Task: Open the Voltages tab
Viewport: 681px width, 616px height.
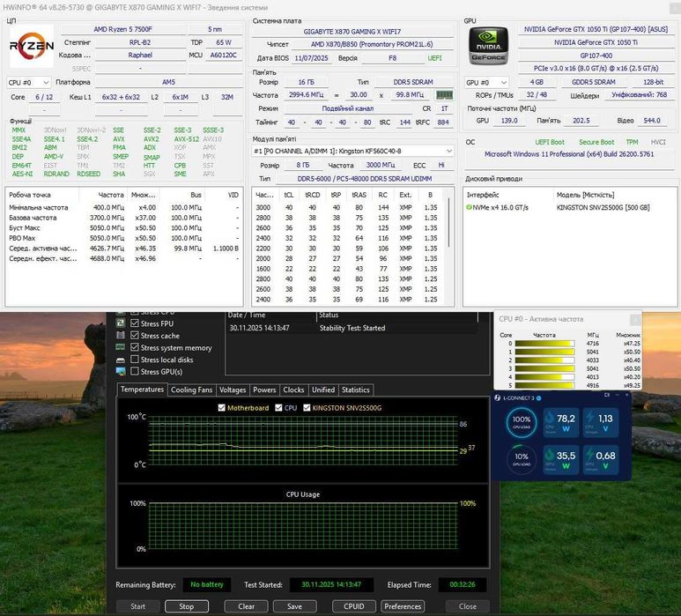Action: tap(233, 390)
